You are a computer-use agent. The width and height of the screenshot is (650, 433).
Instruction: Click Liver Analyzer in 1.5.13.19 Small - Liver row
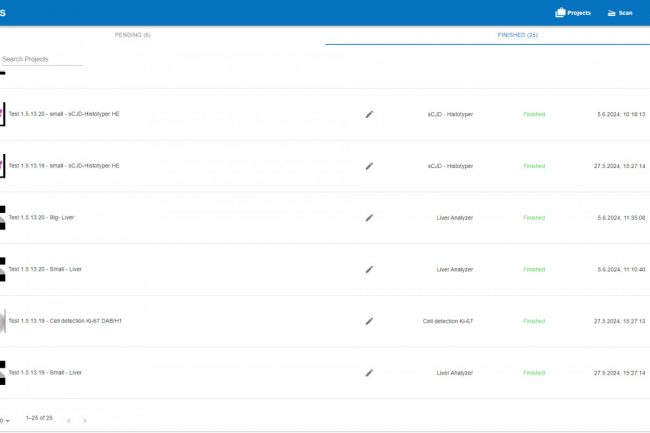455,373
